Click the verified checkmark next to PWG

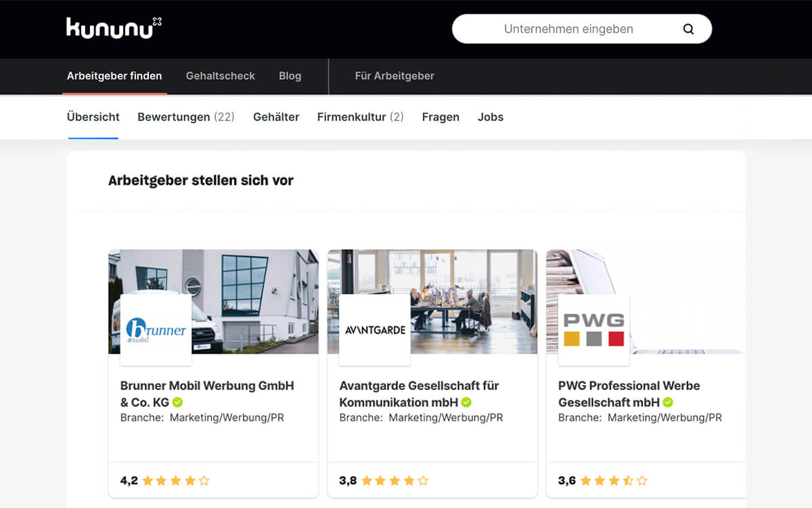(668, 402)
